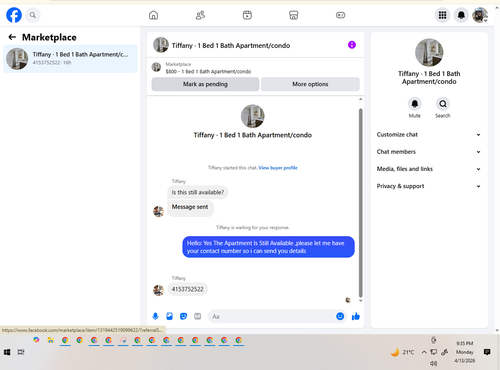Open the Notifications bell in top bar

[461, 15]
